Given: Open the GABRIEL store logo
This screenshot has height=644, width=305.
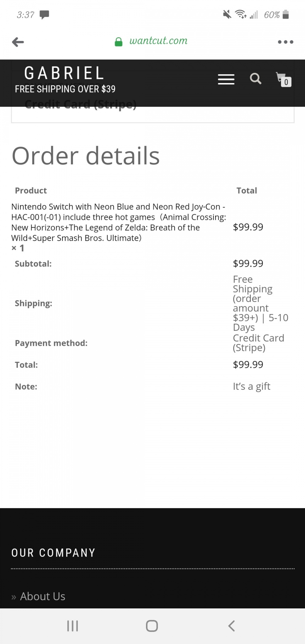Looking at the screenshot, I should (64, 73).
